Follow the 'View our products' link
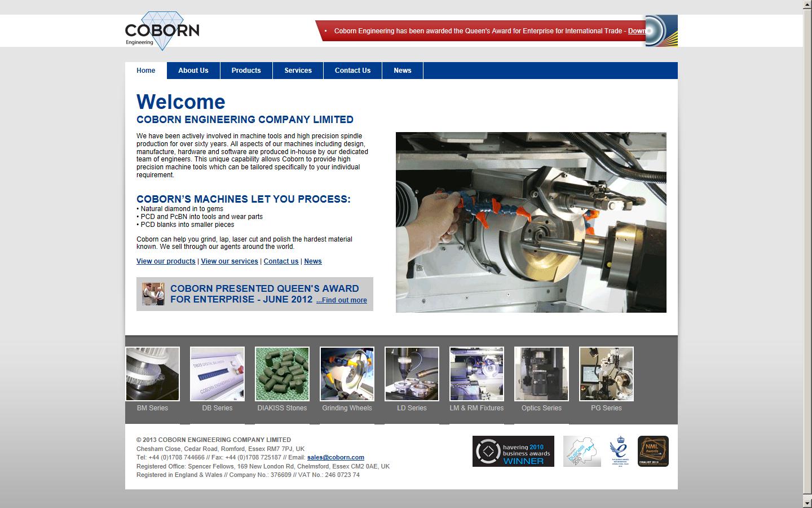The height and width of the screenshot is (508, 812). [166, 261]
